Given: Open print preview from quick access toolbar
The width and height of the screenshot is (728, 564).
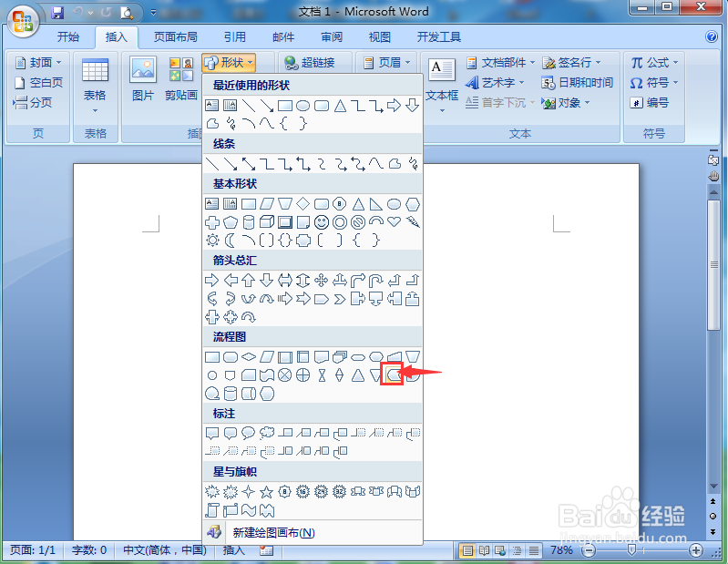Looking at the screenshot, I should pyautogui.click(x=127, y=13).
